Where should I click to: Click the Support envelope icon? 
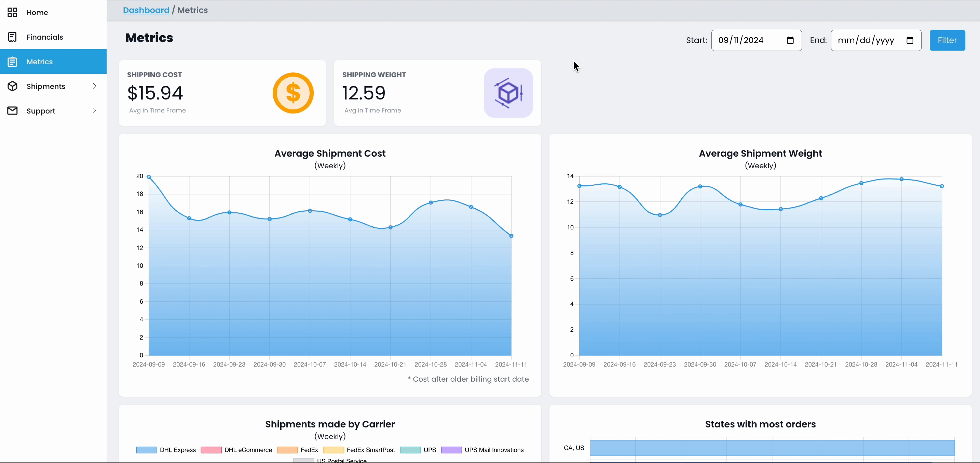tap(12, 111)
